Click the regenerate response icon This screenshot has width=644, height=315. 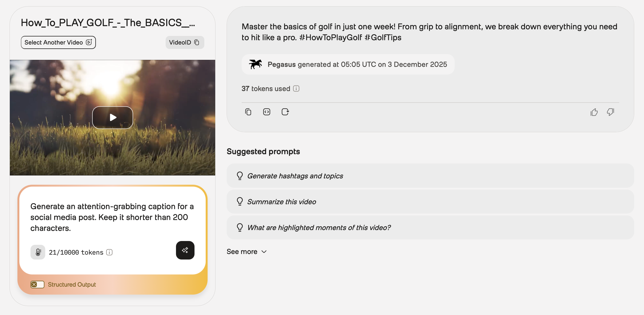pos(285,112)
